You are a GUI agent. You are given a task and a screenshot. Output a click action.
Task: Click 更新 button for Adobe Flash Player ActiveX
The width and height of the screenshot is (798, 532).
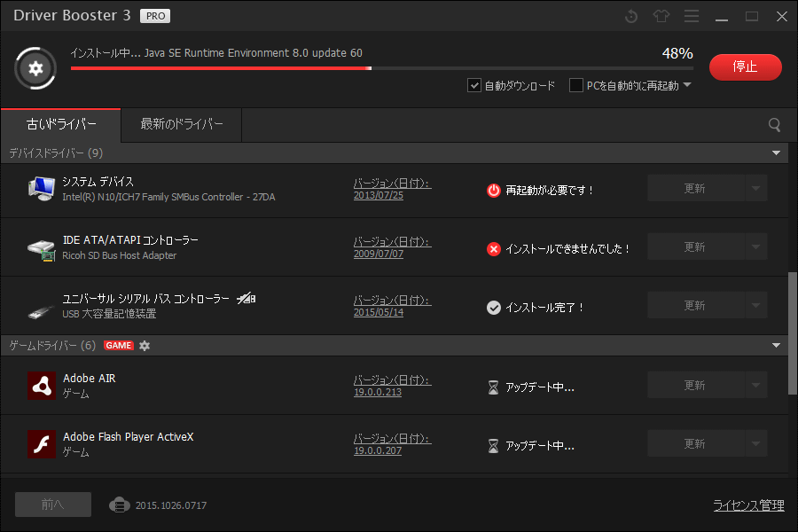[696, 444]
